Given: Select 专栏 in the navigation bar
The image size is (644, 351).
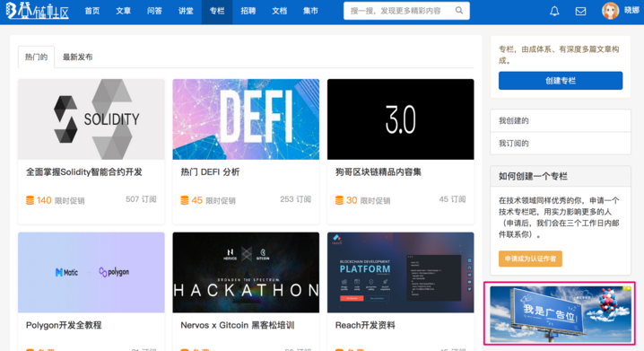Looking at the screenshot, I should (x=217, y=11).
